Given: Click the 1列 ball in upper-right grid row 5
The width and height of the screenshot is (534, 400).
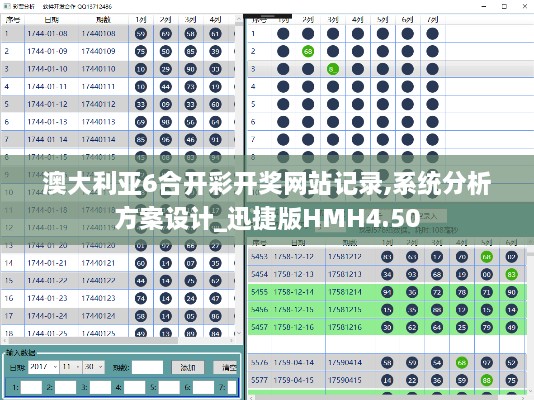Looking at the screenshot, I should (x=283, y=104).
